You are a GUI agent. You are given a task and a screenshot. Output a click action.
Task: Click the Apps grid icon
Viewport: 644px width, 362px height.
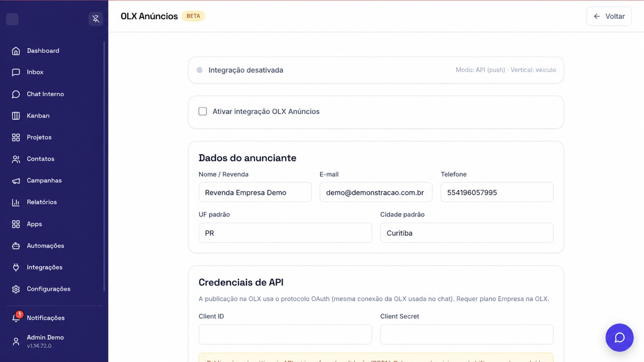16,224
